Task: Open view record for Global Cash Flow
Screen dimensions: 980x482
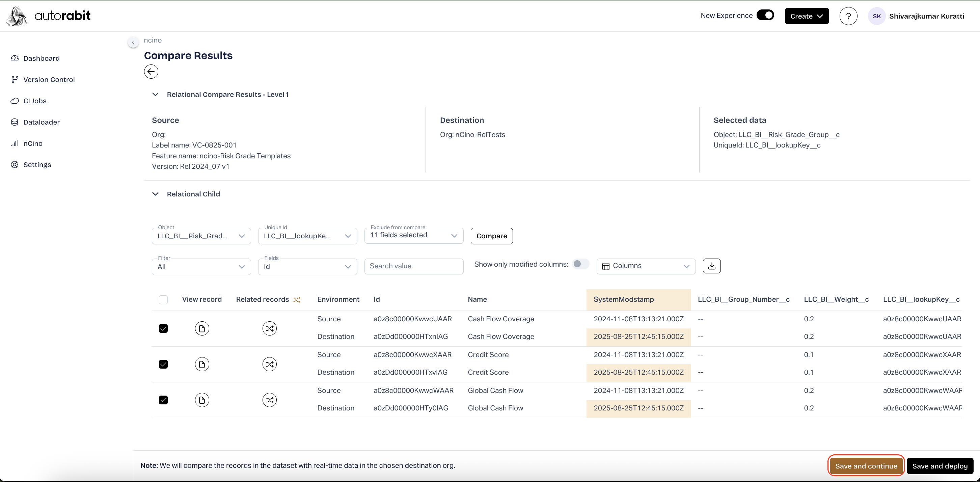Action: (202, 400)
